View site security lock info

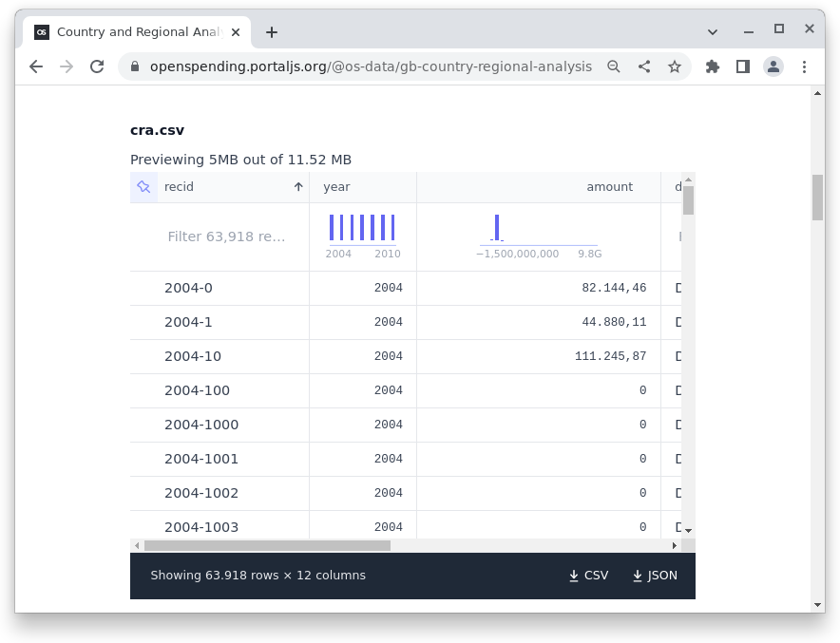pyautogui.click(x=135, y=66)
